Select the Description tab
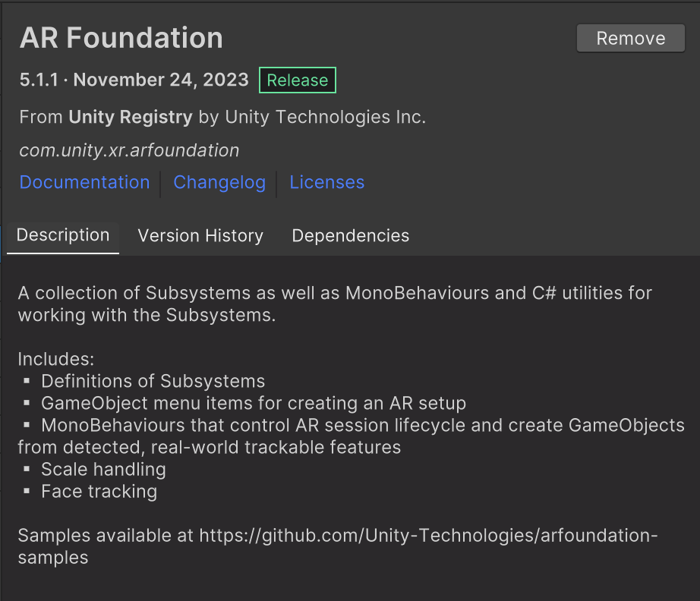Viewport: 700px width, 601px height. [63, 235]
